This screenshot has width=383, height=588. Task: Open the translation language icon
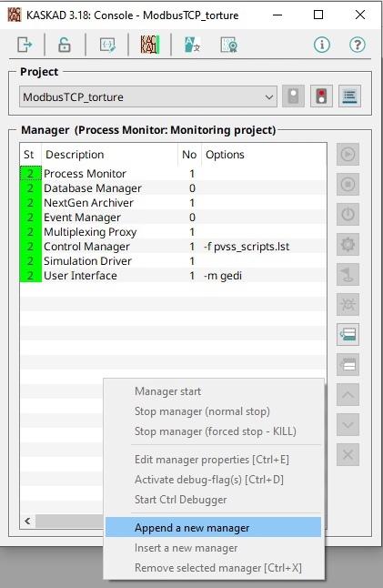pos(193,45)
